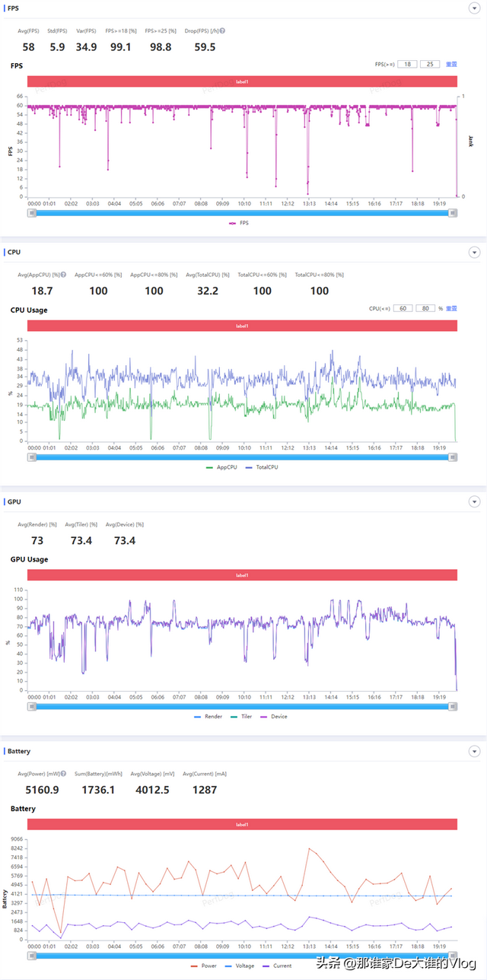
Task: Select the red label1 bar above Battery chart
Action: pyautogui.click(x=242, y=824)
